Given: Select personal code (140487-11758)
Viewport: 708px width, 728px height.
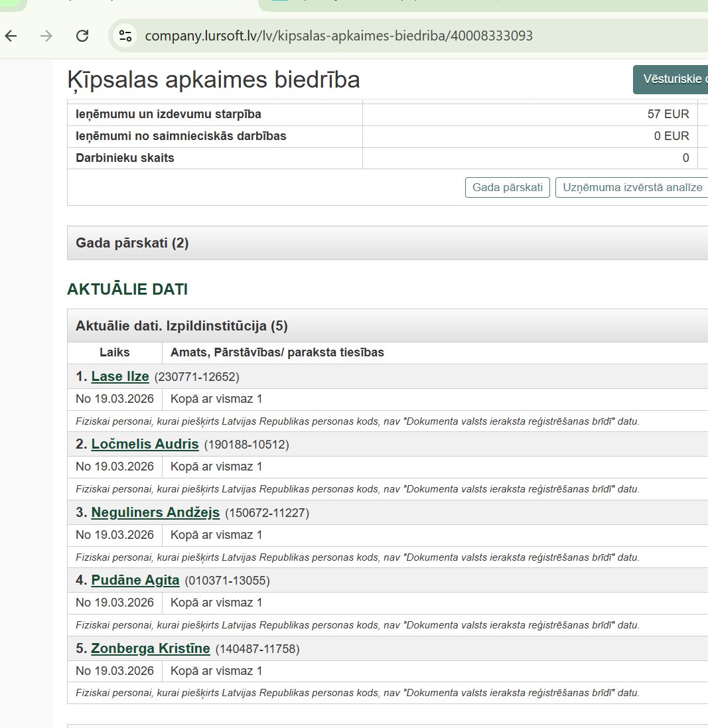Looking at the screenshot, I should pos(257,649).
